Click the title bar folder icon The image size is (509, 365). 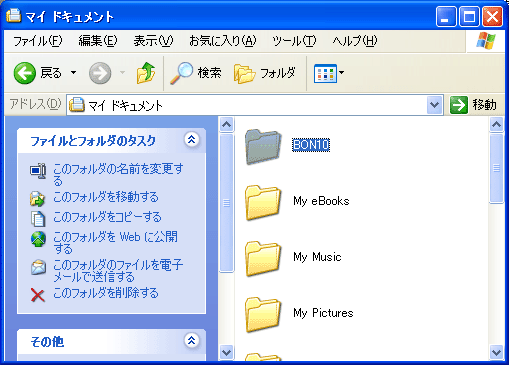(13, 16)
